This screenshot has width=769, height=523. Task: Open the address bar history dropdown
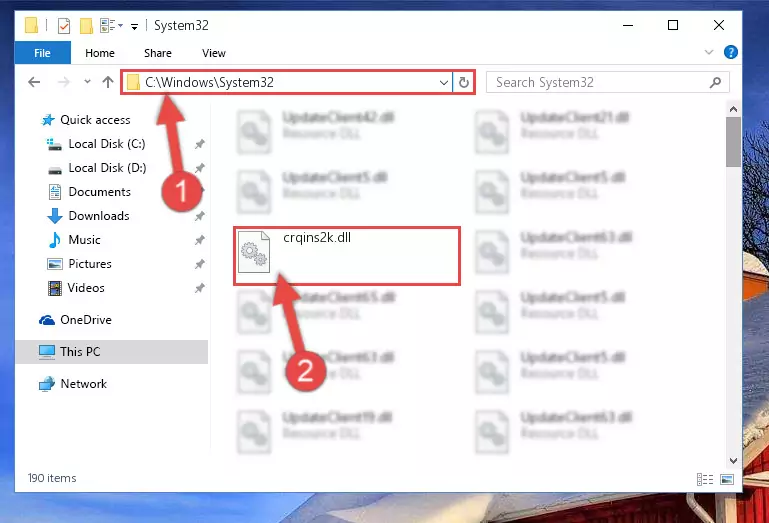[x=443, y=82]
